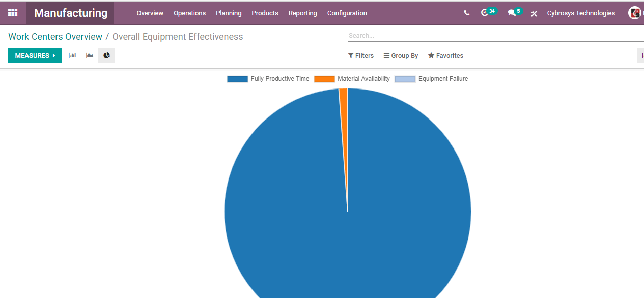The height and width of the screenshot is (298, 644).
Task: Open activities clock with 34 badge
Action: click(x=488, y=13)
